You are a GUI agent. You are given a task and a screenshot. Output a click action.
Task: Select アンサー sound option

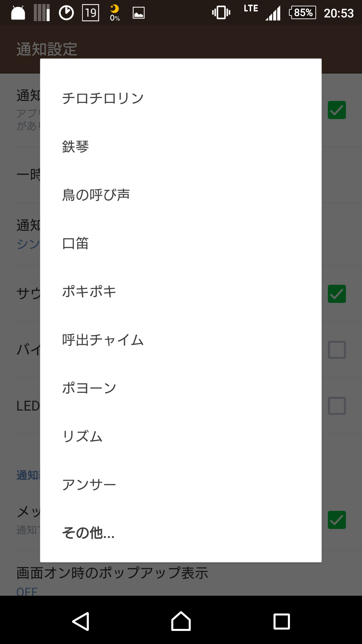pyautogui.click(x=181, y=485)
